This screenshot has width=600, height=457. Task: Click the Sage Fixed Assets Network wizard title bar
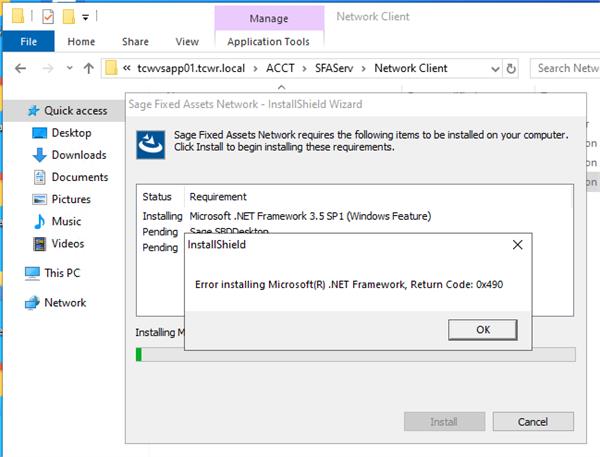pyautogui.click(x=355, y=104)
